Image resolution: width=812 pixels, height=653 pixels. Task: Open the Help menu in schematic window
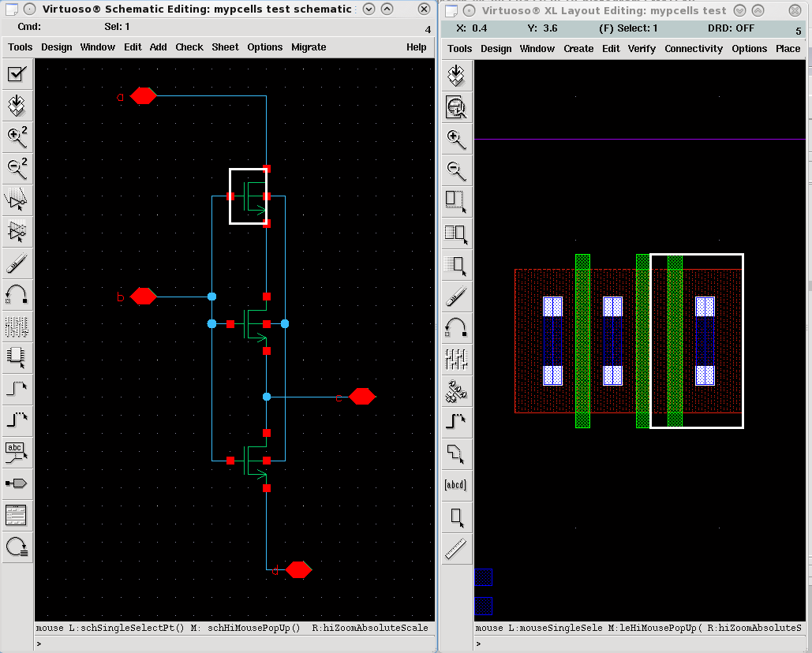[417, 47]
